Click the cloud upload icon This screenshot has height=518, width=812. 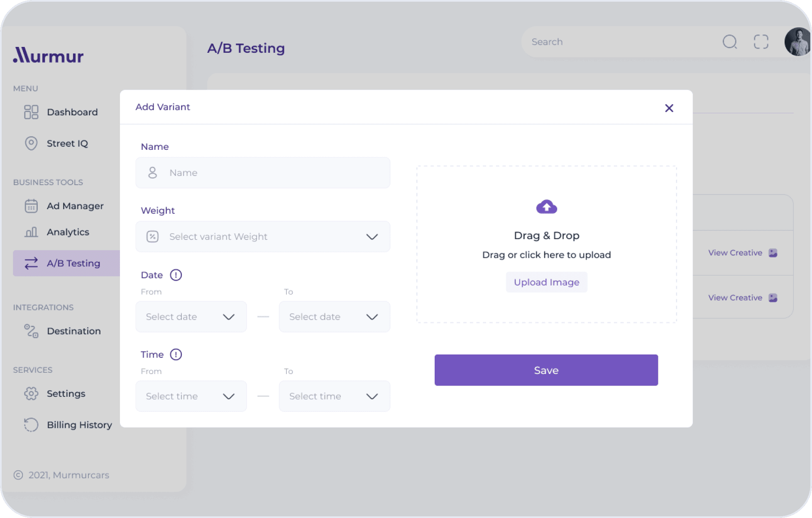click(x=546, y=207)
